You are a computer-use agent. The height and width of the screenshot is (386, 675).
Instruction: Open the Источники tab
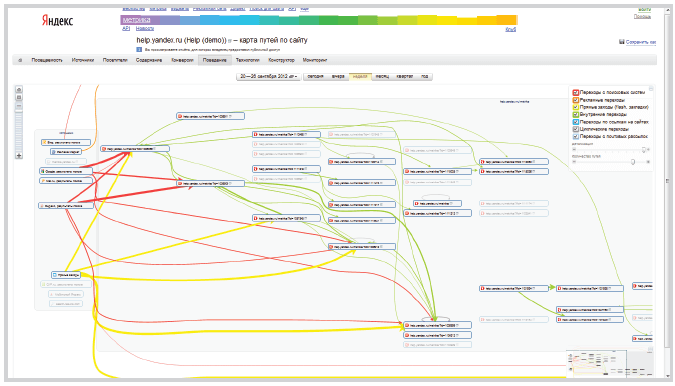83,60
